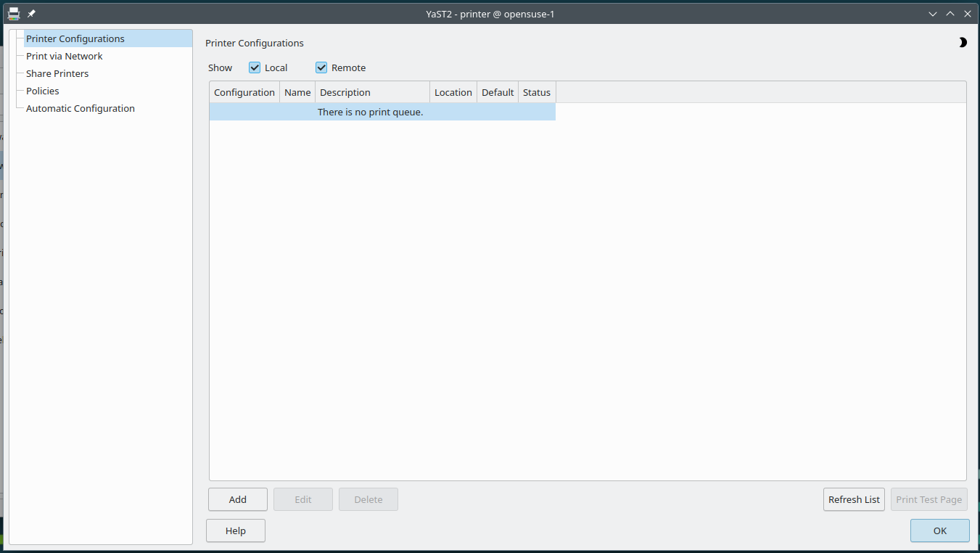
Task: Minimize the YaST2 printer window
Action: (933, 14)
